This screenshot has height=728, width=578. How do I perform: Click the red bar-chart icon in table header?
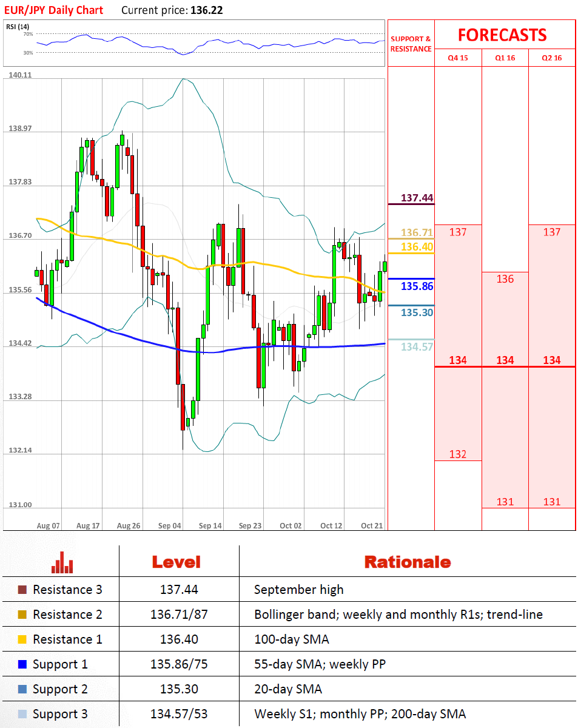62,562
